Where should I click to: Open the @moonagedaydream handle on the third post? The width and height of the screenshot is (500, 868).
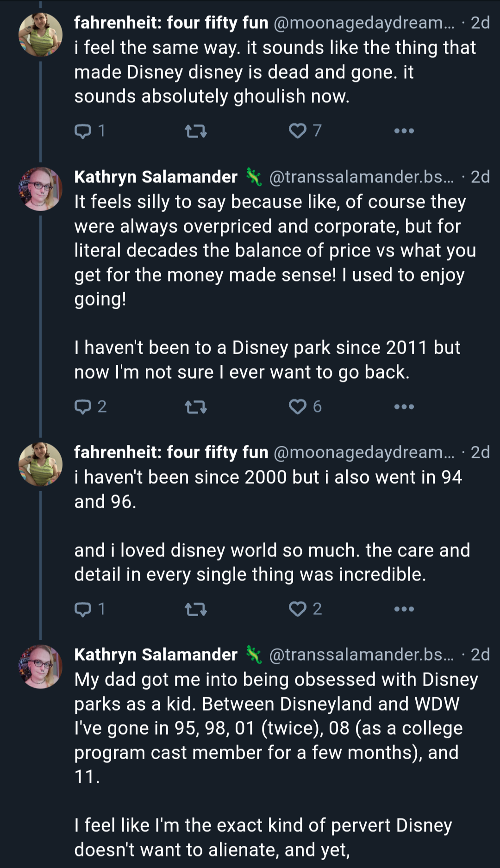[364, 452]
